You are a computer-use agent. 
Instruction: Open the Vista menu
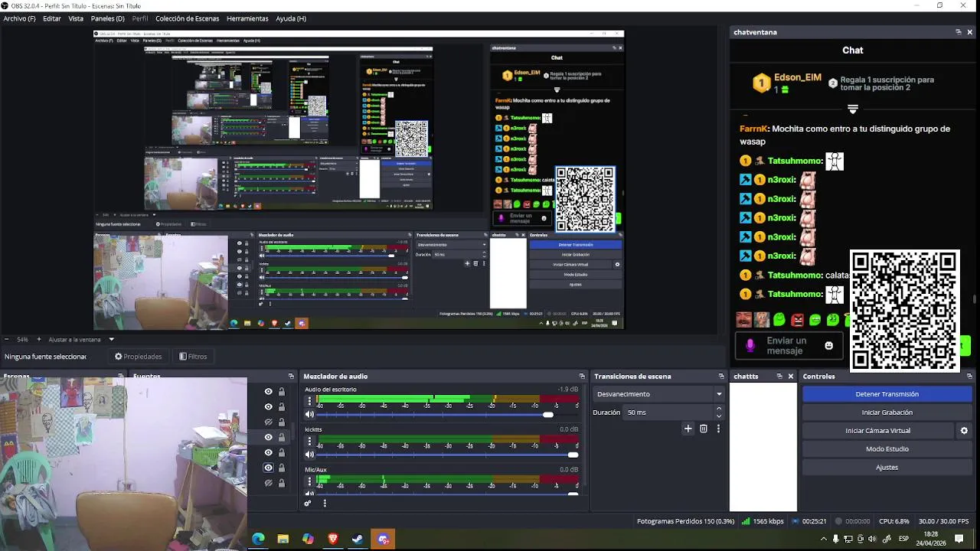pos(76,18)
